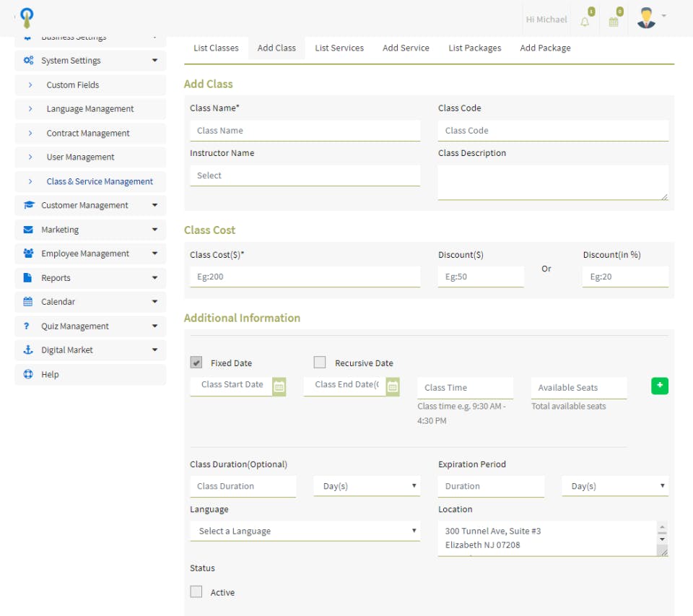Click the Help lifebuoy icon
This screenshot has height=616, width=693.
tap(28, 373)
